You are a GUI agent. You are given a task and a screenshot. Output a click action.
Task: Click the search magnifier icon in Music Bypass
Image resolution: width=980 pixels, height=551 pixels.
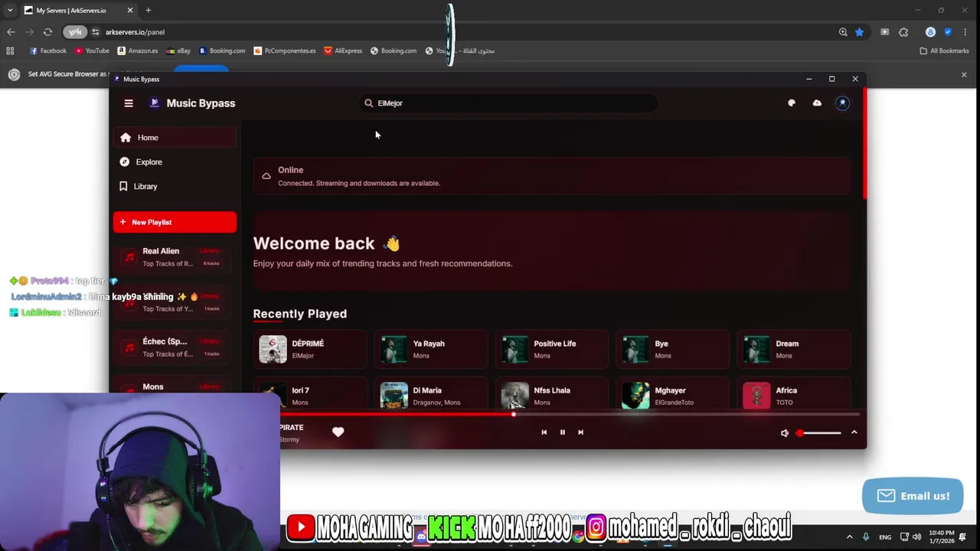pos(368,103)
